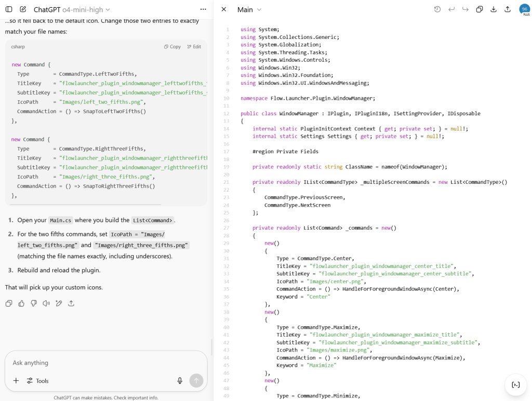Screen dimensions: 532x401
Task: Redo the canvas edit
Action: tap(465, 9)
